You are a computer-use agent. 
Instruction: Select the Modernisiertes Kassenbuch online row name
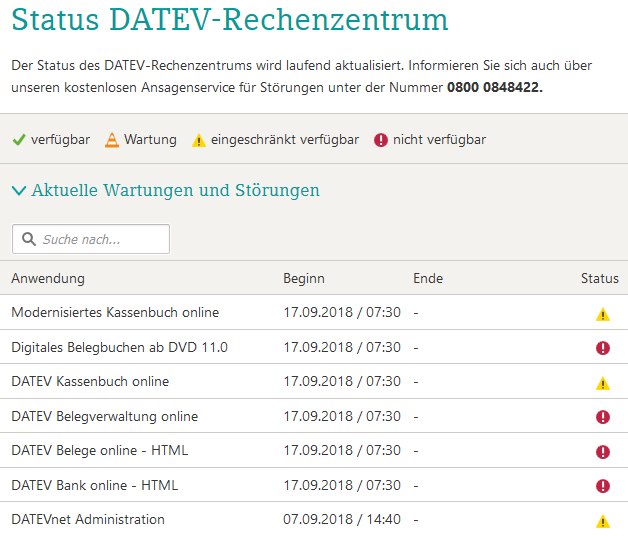coord(115,312)
